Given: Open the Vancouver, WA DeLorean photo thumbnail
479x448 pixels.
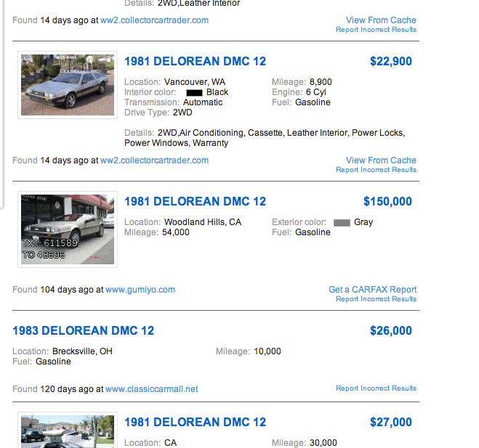Looking at the screenshot, I should [x=68, y=85].
